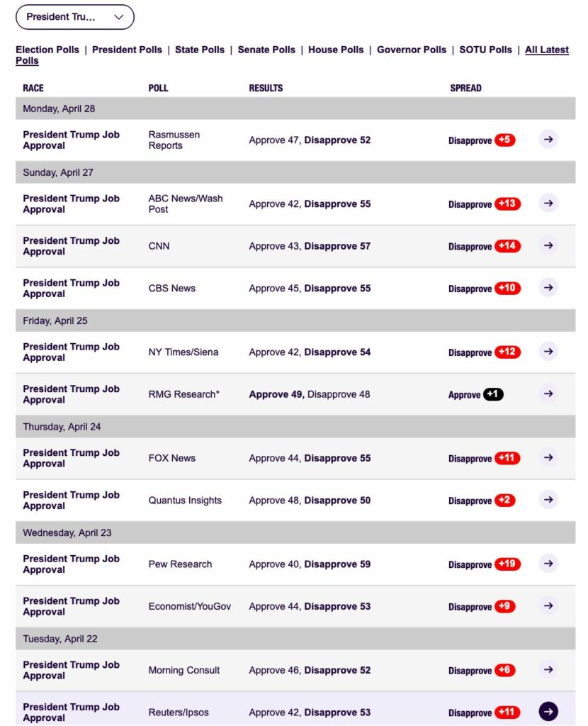Open the State Polls link

(x=200, y=50)
